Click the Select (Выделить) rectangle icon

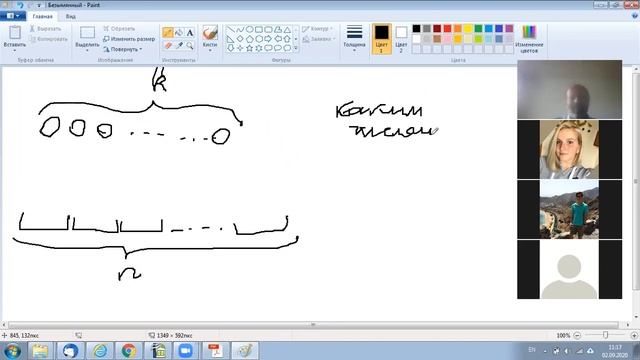coord(87,33)
